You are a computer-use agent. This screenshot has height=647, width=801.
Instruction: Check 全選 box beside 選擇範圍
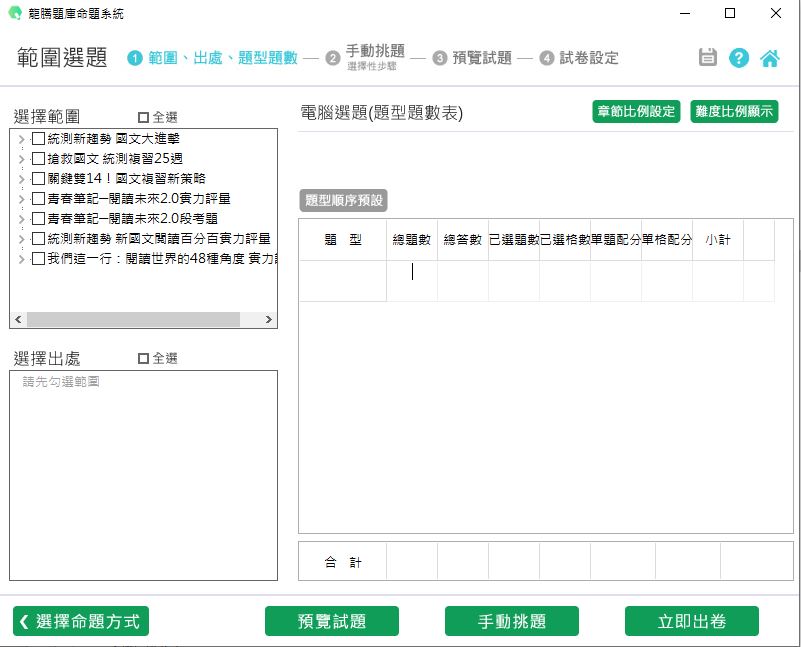point(143,117)
